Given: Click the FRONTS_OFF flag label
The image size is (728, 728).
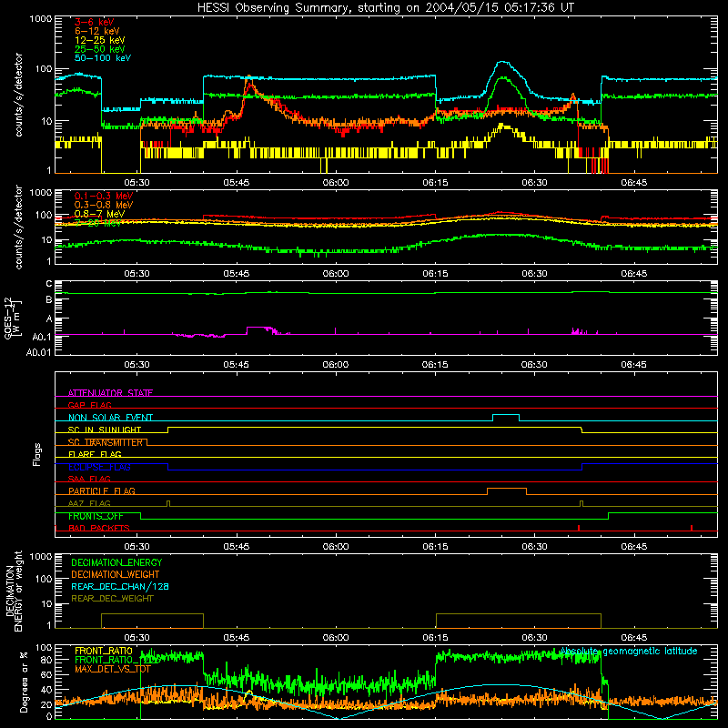Looking at the screenshot, I should coord(96,516).
